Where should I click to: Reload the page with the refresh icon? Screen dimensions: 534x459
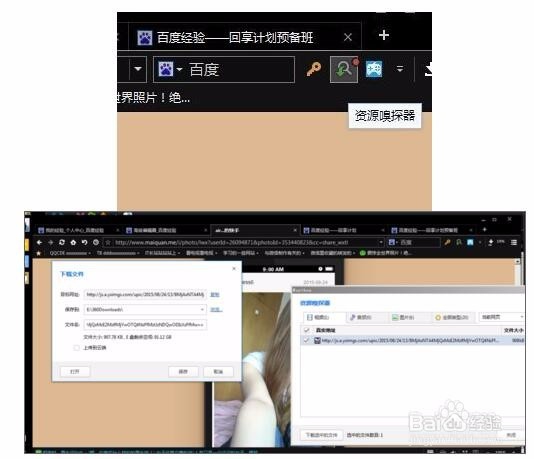coord(62,242)
